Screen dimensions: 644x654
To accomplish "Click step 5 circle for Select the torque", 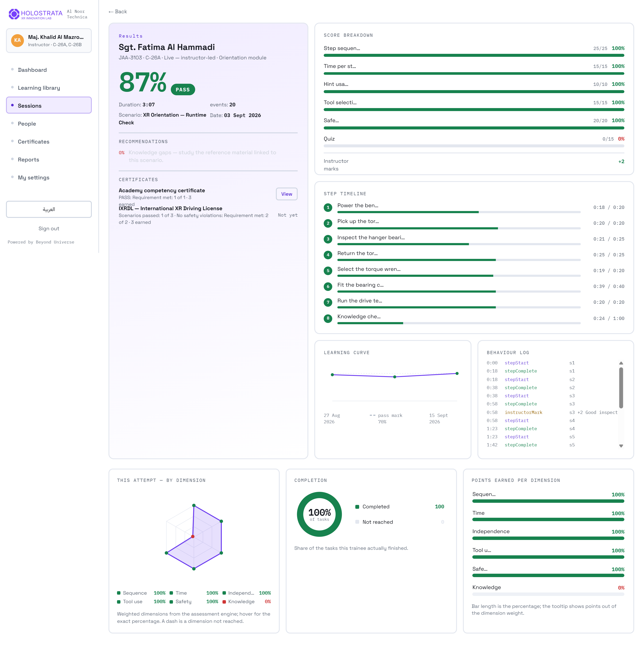I will tap(328, 271).
